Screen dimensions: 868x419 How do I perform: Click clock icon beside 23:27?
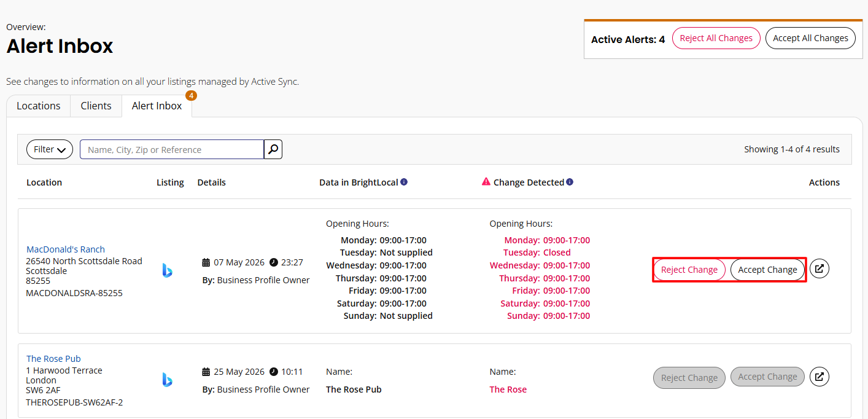click(x=273, y=262)
